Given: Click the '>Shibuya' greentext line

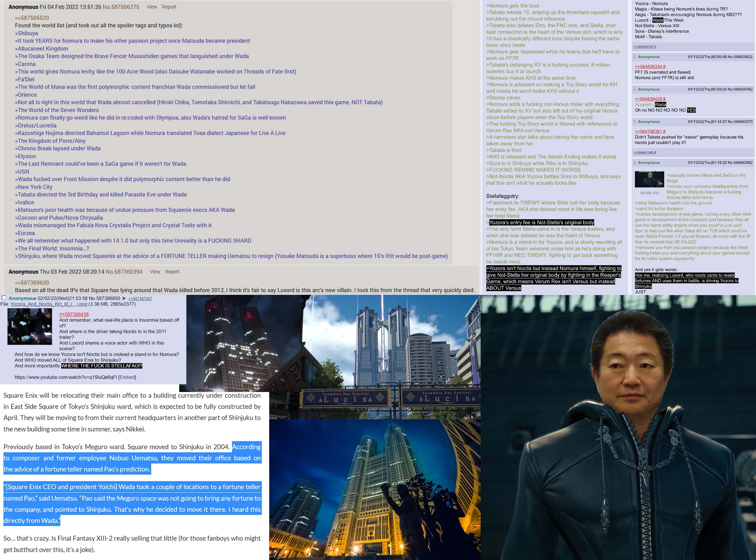Looking at the screenshot, I should click(x=26, y=33).
